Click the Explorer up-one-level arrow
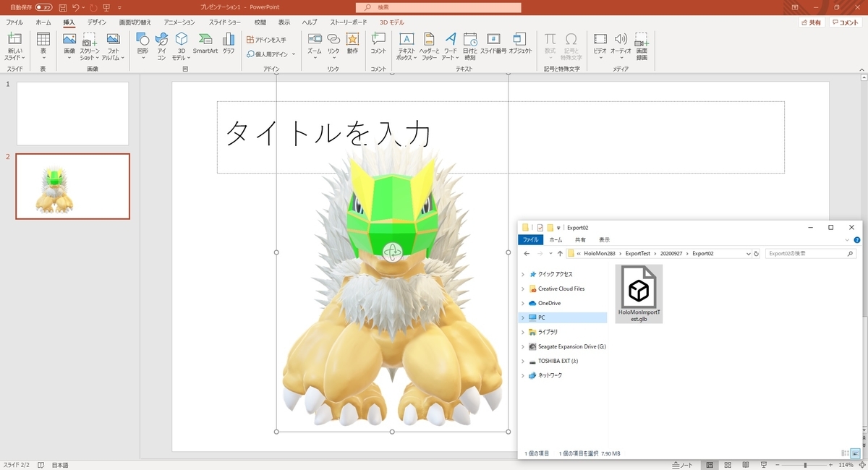 560,254
